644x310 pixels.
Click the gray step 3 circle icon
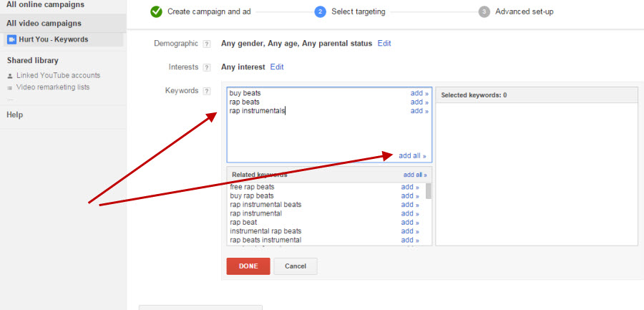[x=484, y=11]
